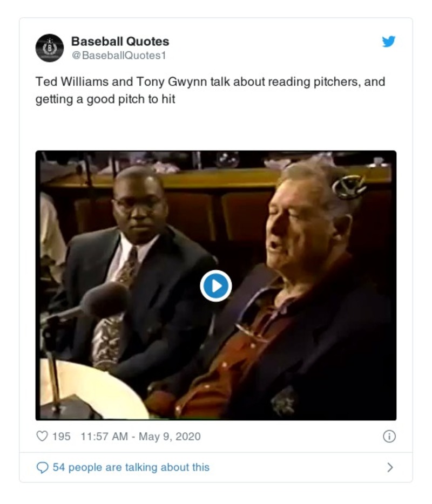View 54 people are talking about this
The width and height of the screenshot is (432, 504).
(131, 467)
